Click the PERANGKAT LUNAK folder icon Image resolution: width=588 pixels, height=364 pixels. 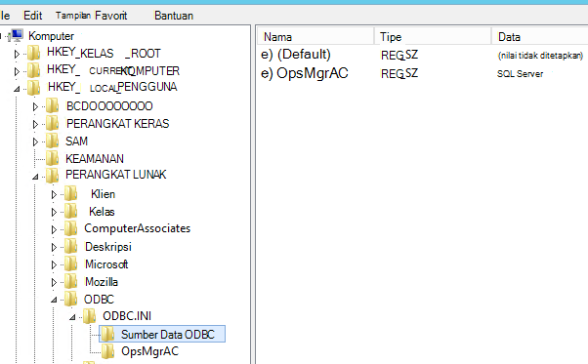(x=52, y=175)
